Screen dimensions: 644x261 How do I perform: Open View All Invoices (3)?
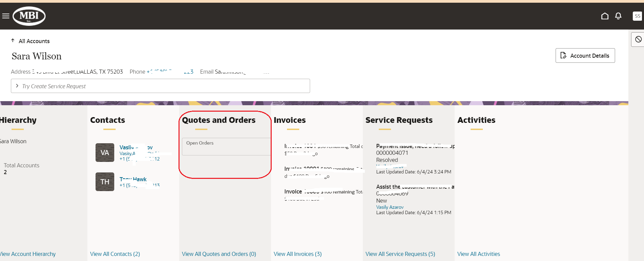[298, 254]
